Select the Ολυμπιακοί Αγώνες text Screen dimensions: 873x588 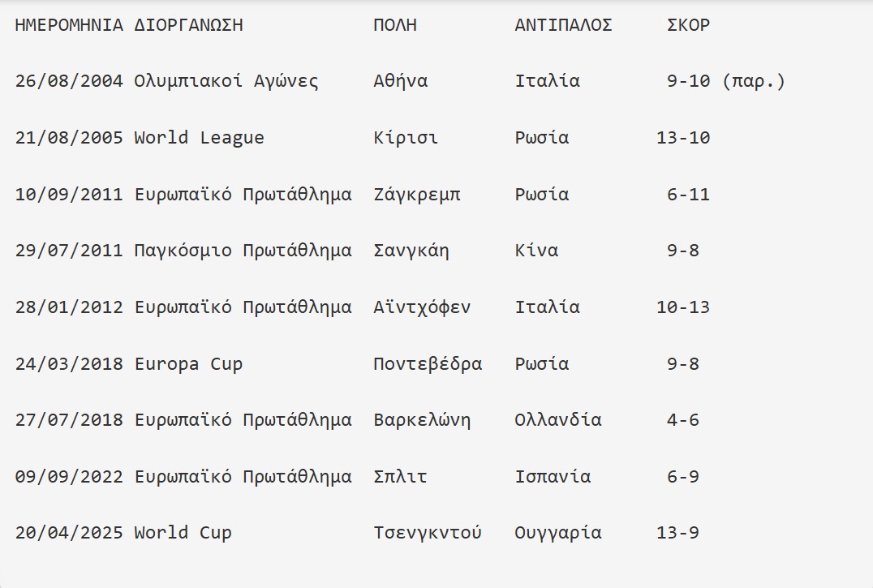click(226, 81)
